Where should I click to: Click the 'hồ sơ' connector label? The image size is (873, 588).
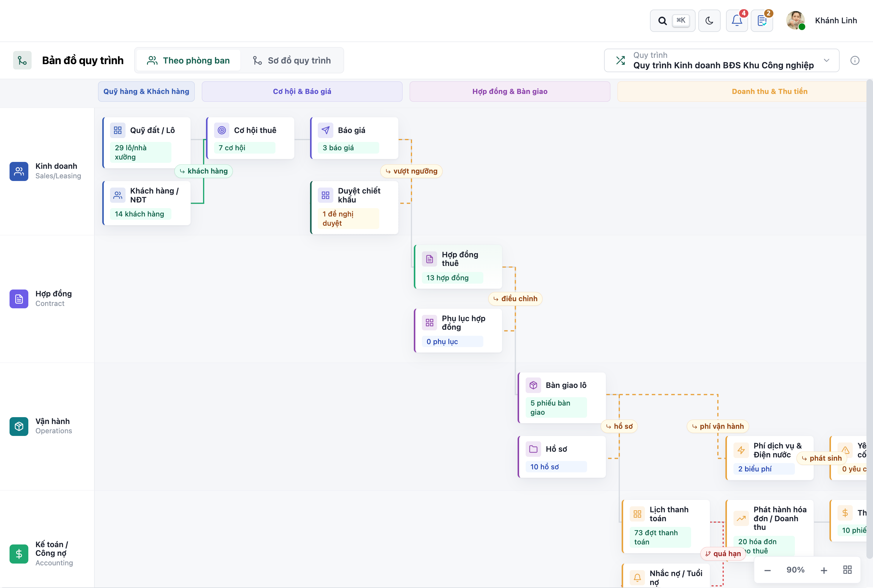click(x=619, y=426)
